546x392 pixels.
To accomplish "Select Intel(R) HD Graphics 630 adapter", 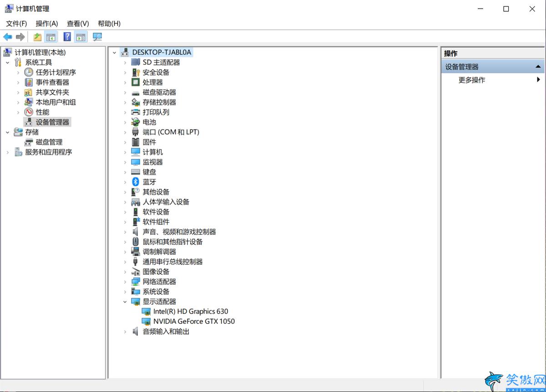I will pos(191,312).
